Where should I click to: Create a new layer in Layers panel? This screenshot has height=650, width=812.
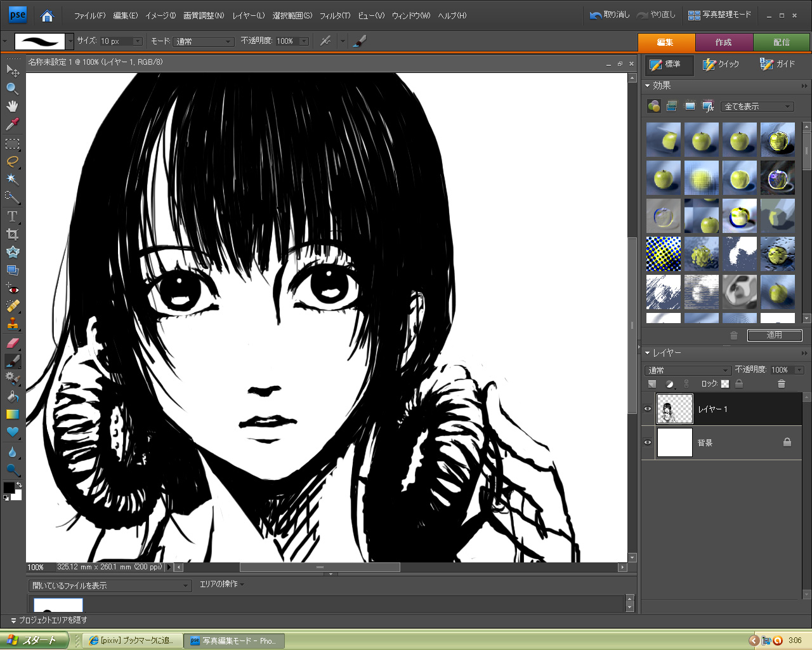652,384
